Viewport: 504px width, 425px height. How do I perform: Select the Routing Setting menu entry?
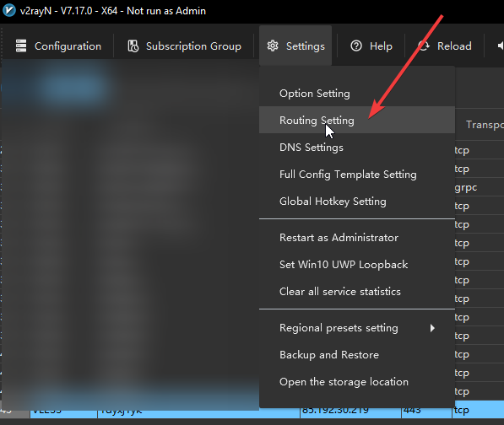point(357,120)
